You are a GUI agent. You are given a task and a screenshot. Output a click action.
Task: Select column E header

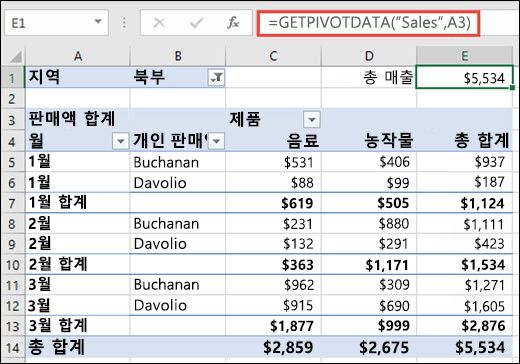[464, 56]
